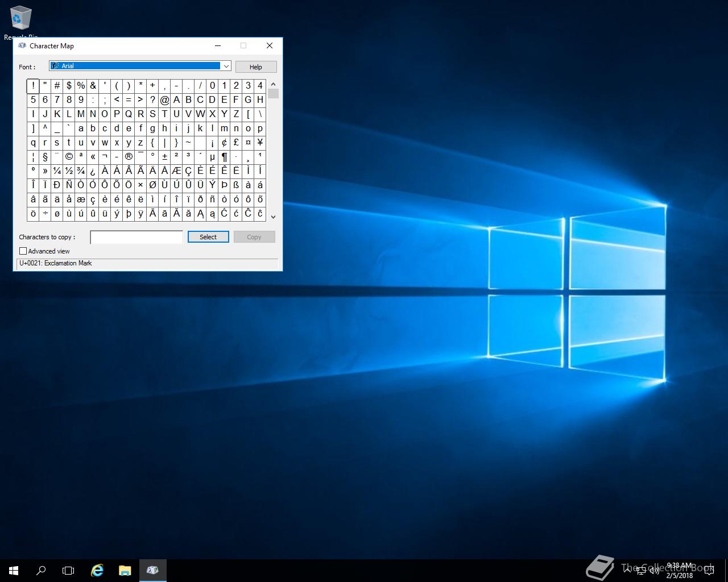Select the dollar $ character cell
The width and height of the screenshot is (728, 582).
69,86
